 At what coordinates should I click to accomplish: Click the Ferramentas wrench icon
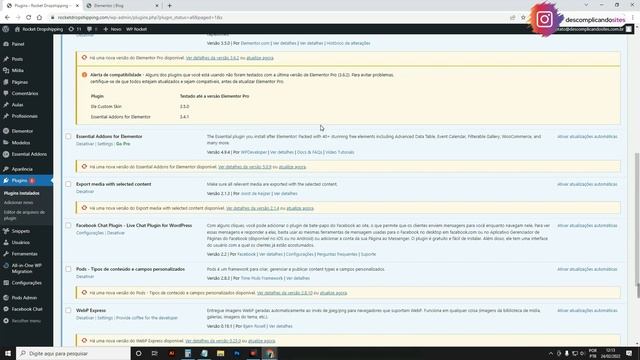pos(6,254)
